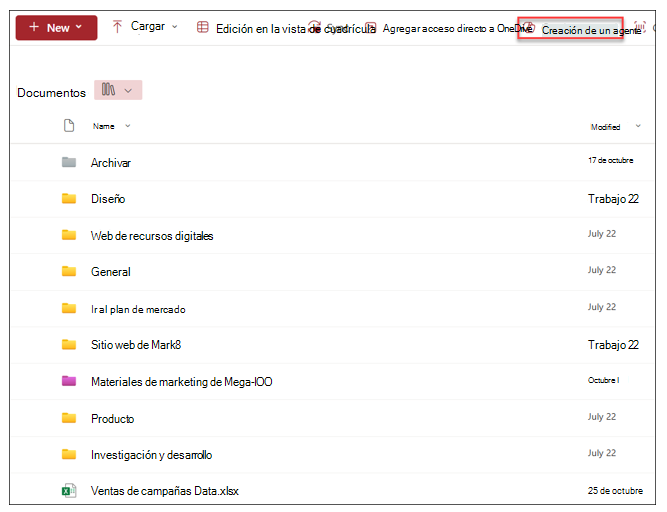This screenshot has width=667, height=512.
Task: Click the OneDrive shortcut icon
Action: 371,27
